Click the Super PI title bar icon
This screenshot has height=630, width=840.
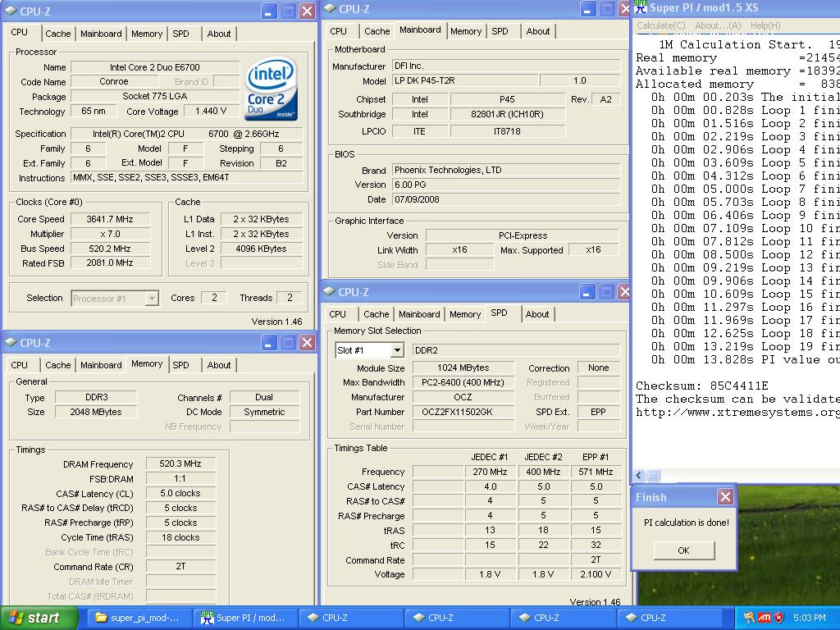(x=641, y=7)
